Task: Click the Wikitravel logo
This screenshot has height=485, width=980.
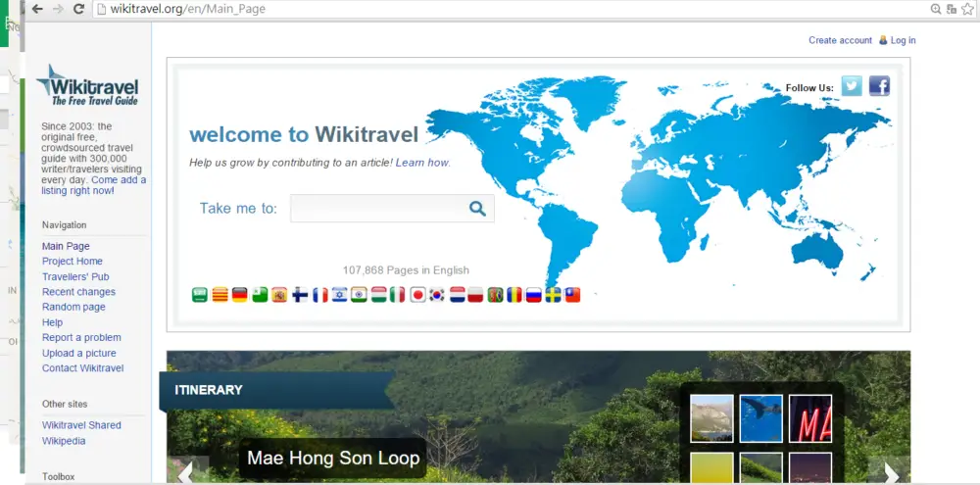Action: coord(87,85)
